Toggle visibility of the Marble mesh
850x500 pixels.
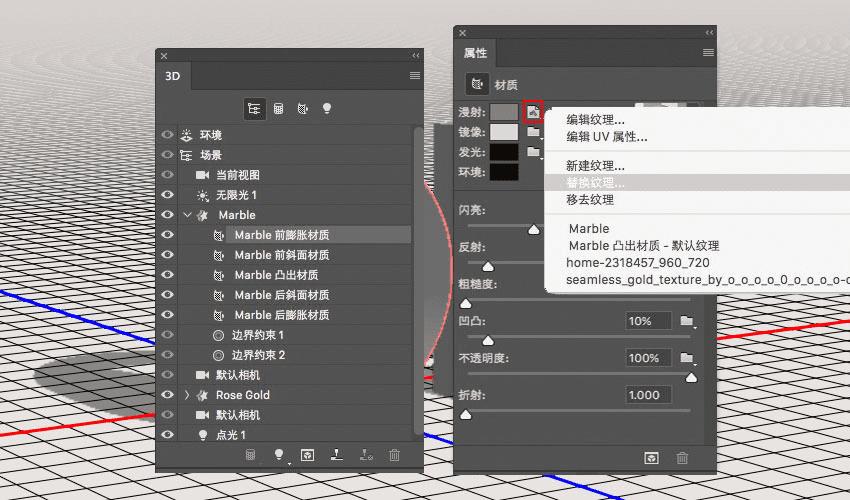(x=168, y=215)
